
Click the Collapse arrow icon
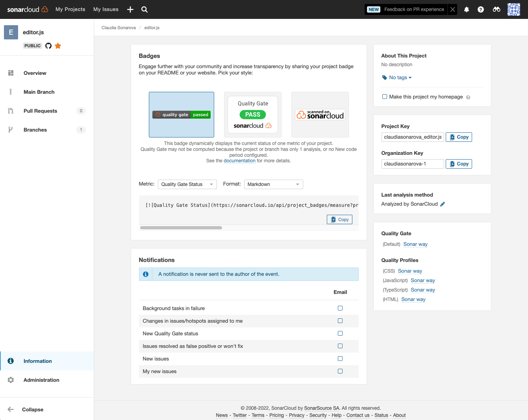pyautogui.click(x=11, y=409)
